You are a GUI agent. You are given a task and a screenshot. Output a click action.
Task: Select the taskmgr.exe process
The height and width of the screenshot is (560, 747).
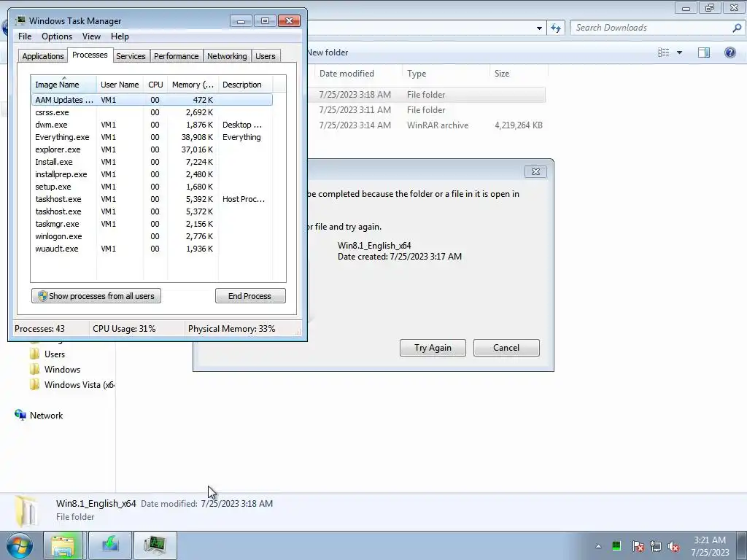point(152,224)
